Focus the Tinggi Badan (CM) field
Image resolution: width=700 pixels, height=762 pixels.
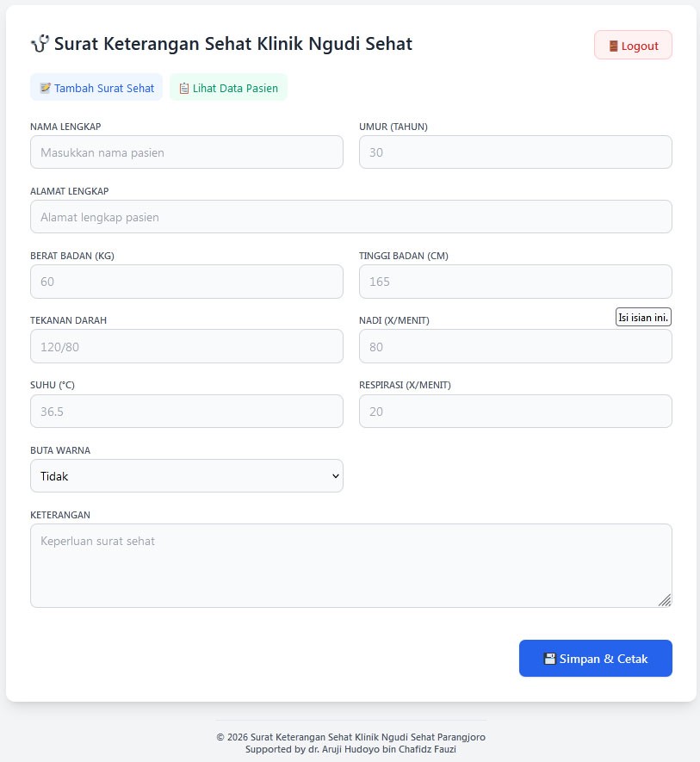pyautogui.click(x=515, y=282)
